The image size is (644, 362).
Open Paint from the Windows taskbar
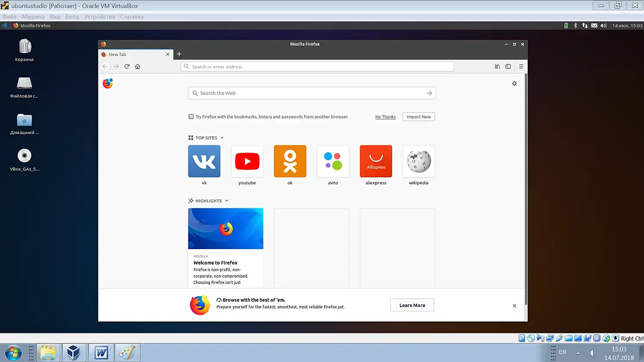[x=128, y=352]
